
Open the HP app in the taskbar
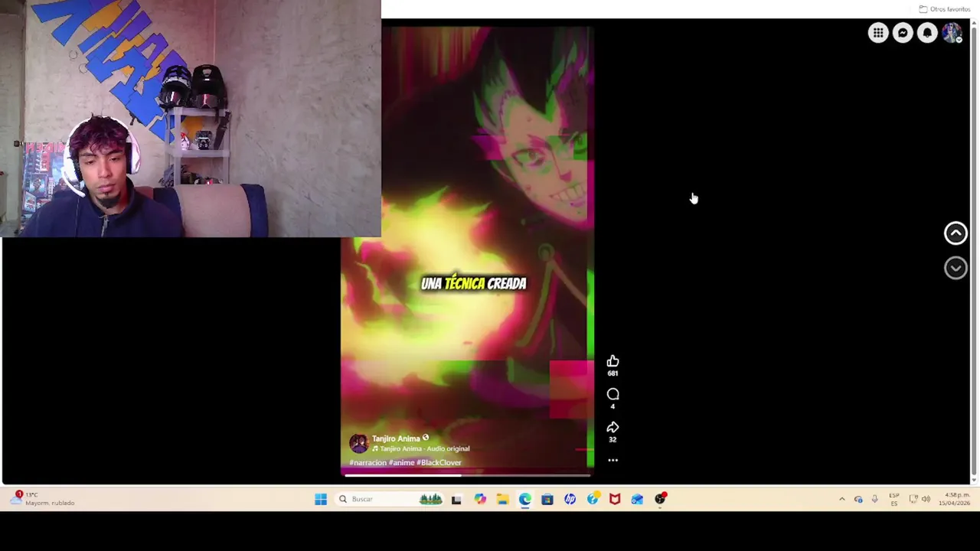click(x=570, y=499)
